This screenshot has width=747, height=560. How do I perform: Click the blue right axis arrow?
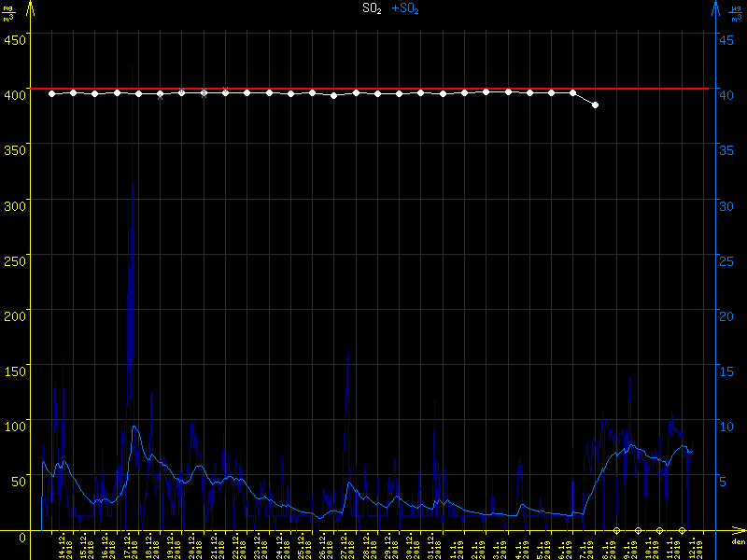[x=715, y=8]
